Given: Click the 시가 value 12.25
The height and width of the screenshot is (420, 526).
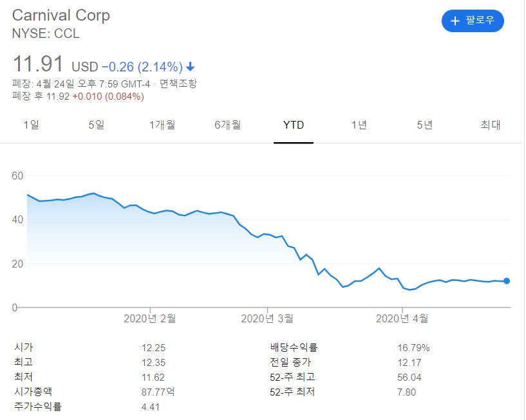Looking at the screenshot, I should coord(153,348).
